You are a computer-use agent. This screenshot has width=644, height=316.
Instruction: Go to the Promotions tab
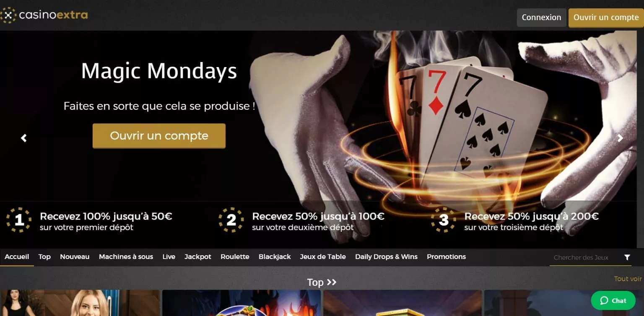(446, 256)
